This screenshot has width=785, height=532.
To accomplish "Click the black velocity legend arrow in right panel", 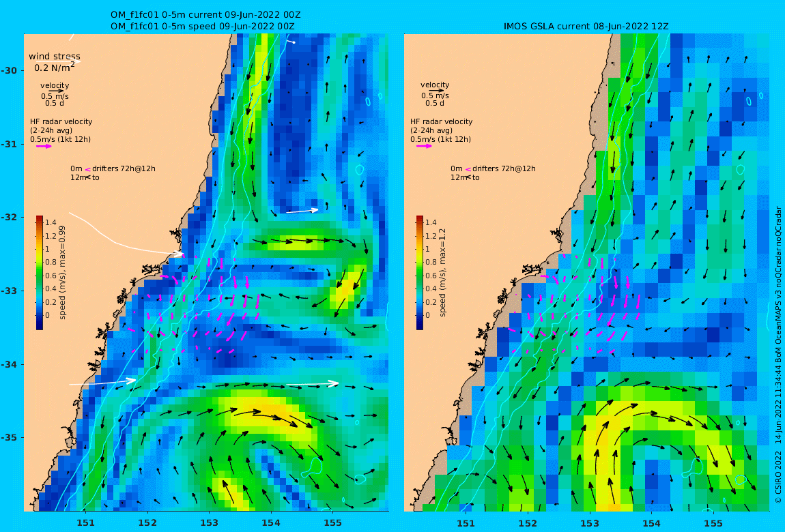I will click(x=437, y=91).
